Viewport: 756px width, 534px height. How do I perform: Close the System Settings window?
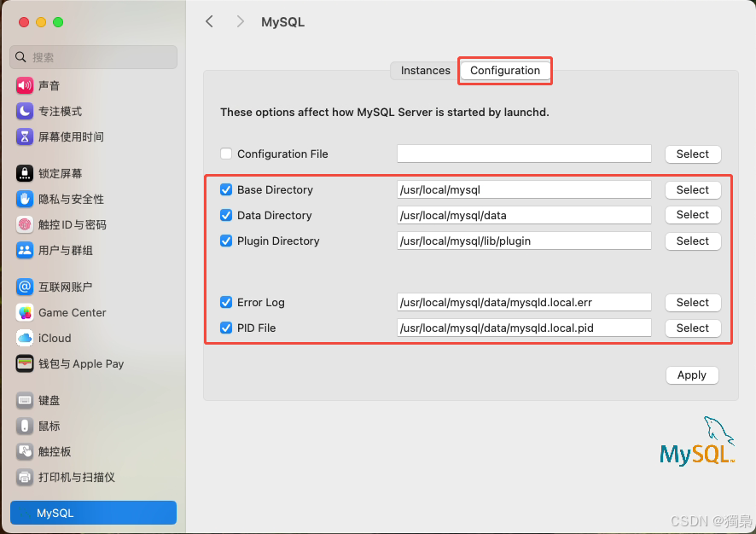coord(24,22)
